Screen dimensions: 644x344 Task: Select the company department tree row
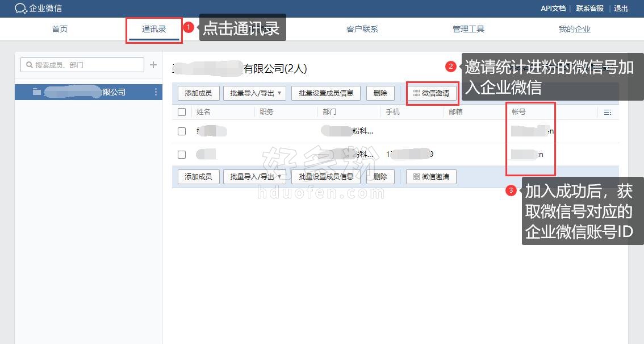tap(88, 92)
